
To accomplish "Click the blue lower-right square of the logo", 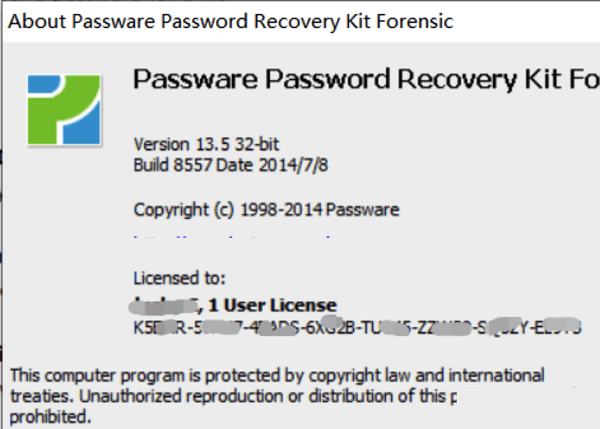I will click(x=82, y=128).
